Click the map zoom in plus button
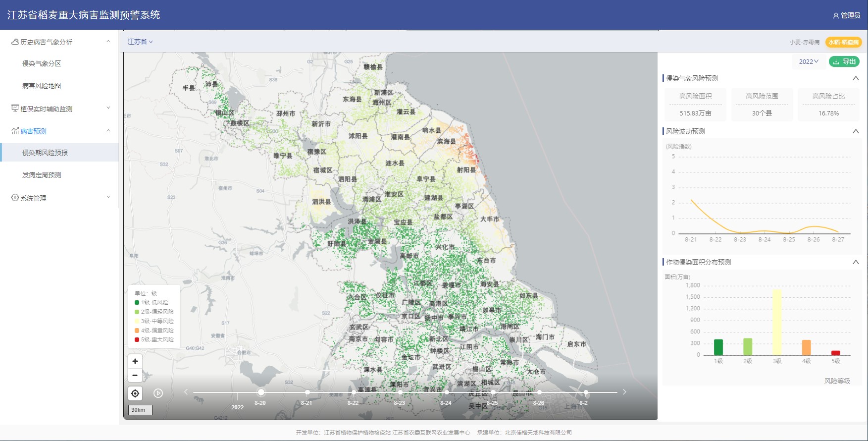 pyautogui.click(x=135, y=361)
